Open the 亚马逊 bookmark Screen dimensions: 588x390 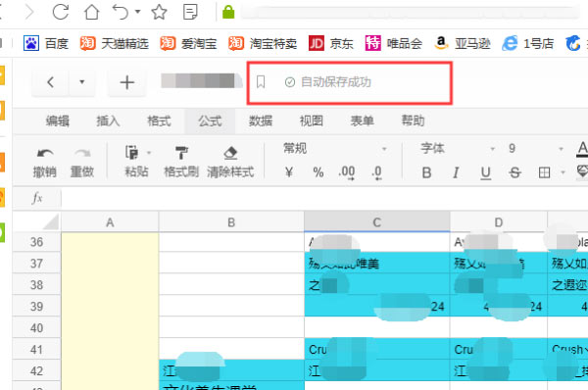click(463, 43)
